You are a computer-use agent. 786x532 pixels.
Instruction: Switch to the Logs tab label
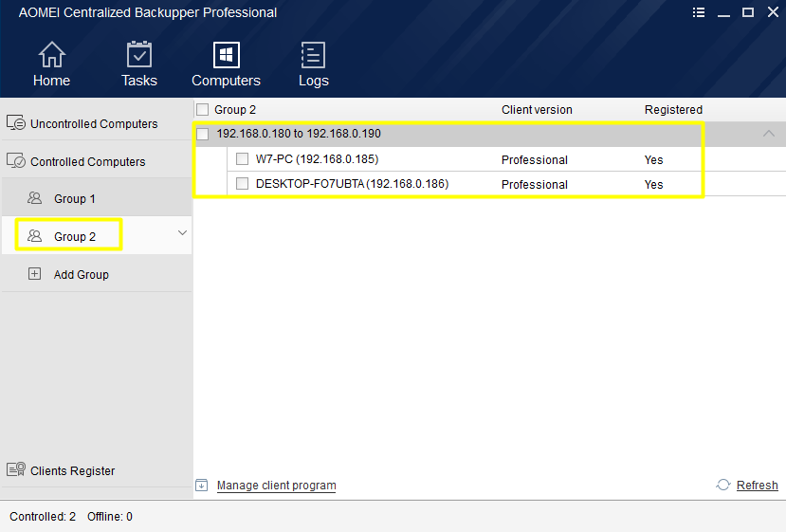(314, 81)
